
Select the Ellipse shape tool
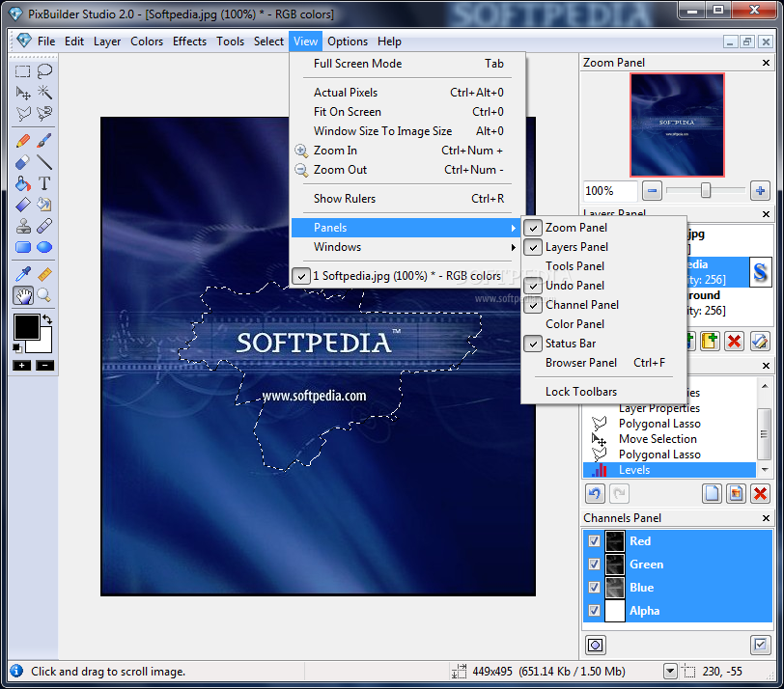pos(44,247)
